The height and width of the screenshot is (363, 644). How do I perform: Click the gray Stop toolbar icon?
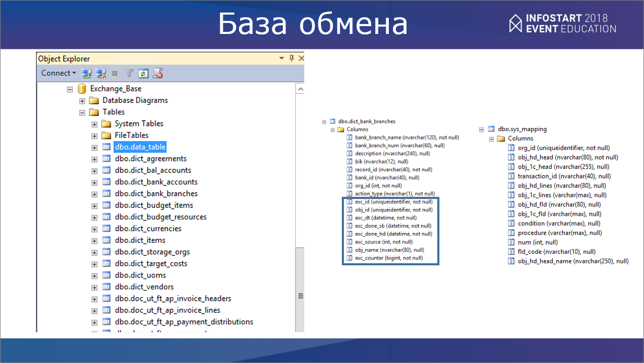(115, 74)
